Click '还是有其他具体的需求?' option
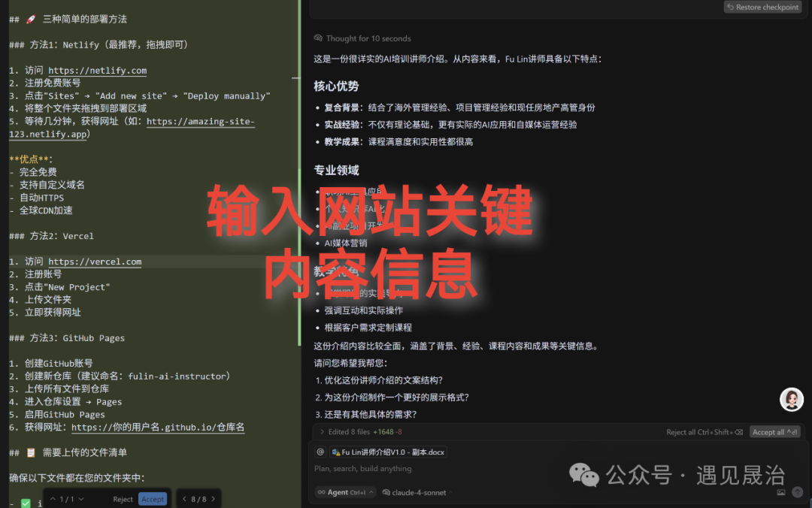This screenshot has height=508, width=812. (x=370, y=414)
